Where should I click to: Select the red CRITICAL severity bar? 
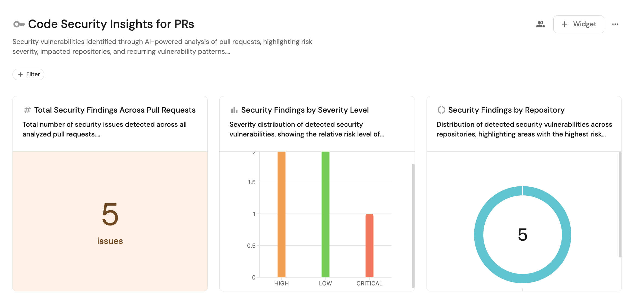[369, 246]
